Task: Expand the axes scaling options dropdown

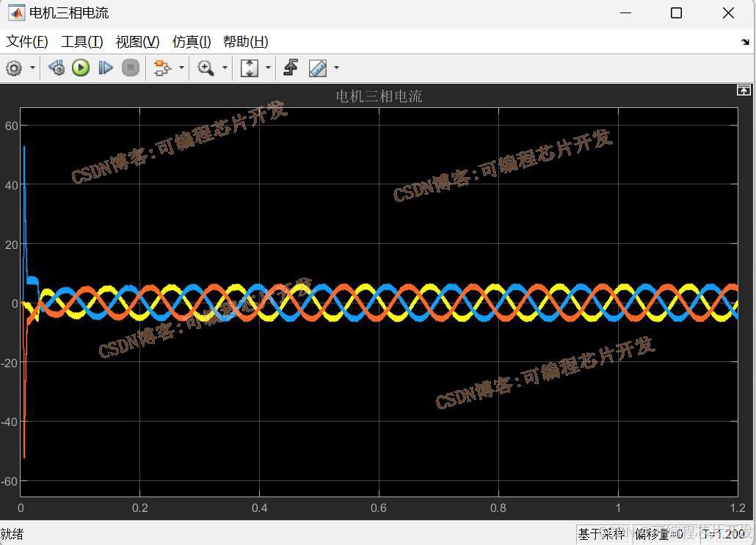Action: click(x=268, y=68)
